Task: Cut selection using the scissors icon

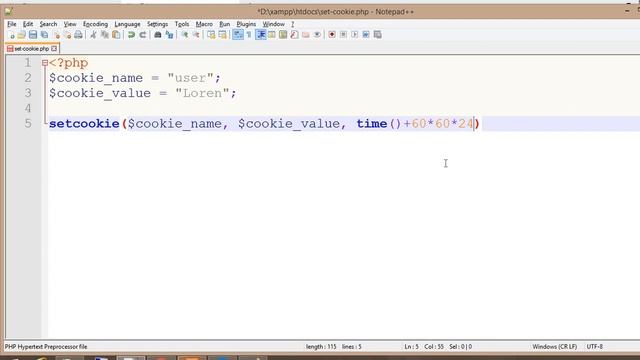Action: (x=93, y=35)
